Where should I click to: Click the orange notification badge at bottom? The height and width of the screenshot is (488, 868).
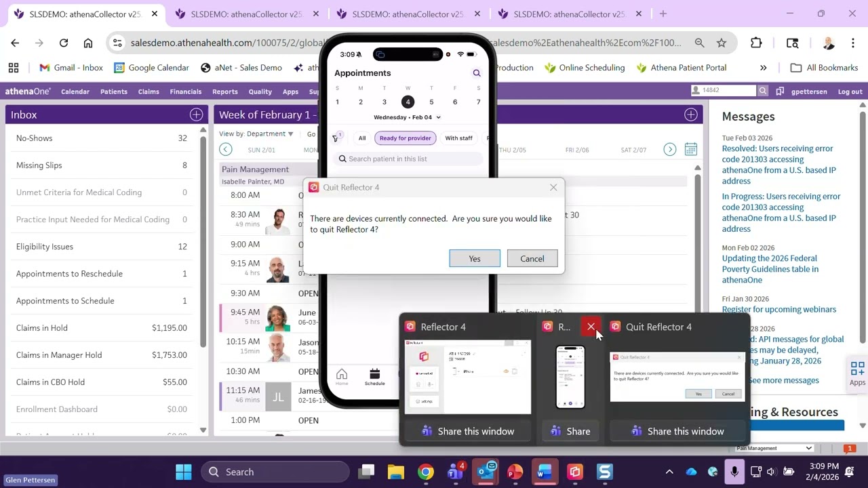(x=850, y=448)
